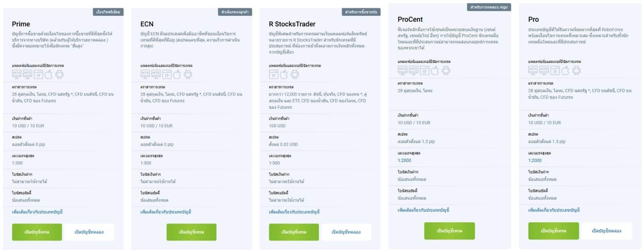This screenshot has height=251, width=644.
Task: Click green open trading account button under ECN
Action: pos(192,232)
